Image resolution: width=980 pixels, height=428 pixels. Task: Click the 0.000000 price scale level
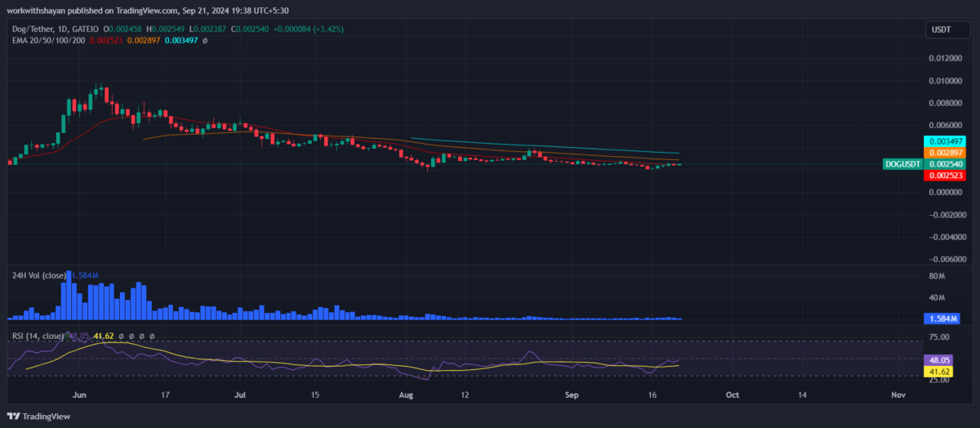point(945,193)
